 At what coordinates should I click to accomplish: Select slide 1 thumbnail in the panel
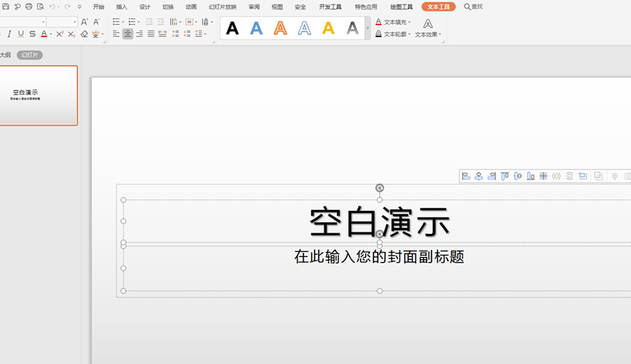[x=39, y=95]
